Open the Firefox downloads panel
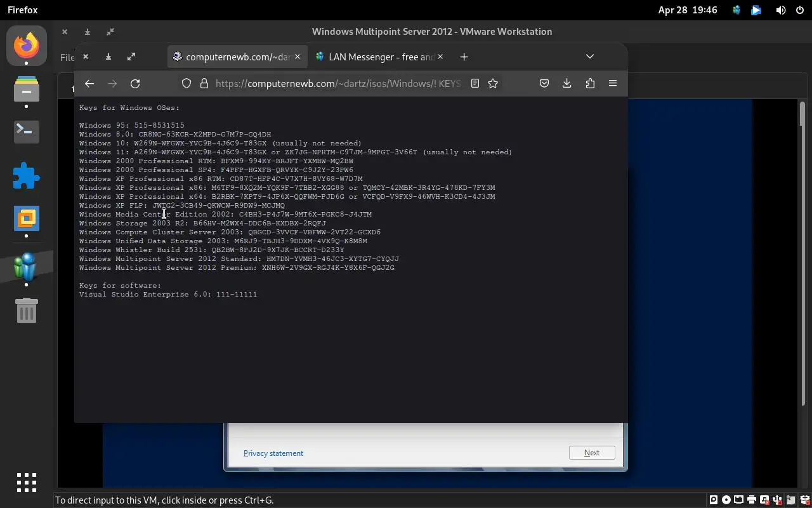 (566, 83)
